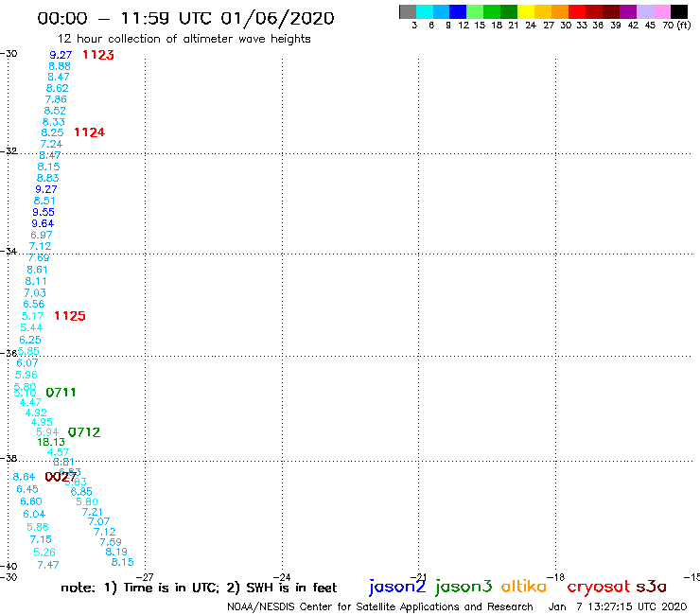
Task: Click the 9.55 wave height value
Action: pos(44,212)
